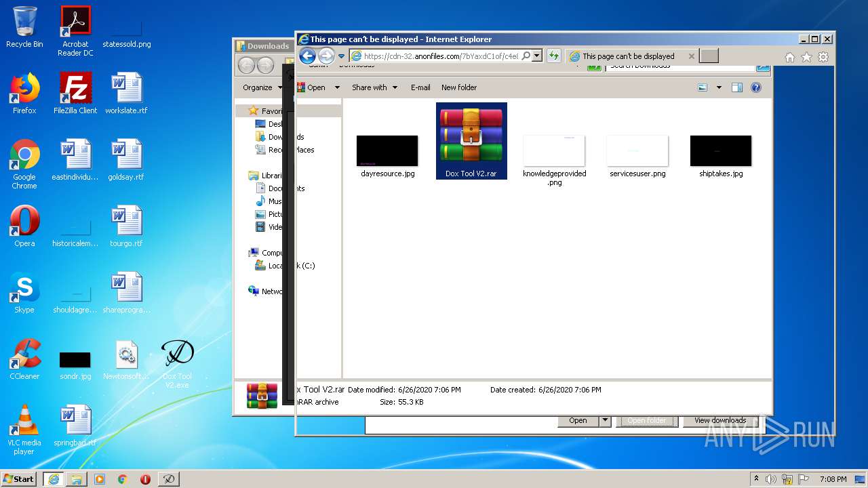This screenshot has width=868, height=488.
Task: Switch to 'This page can't be displayed' tab
Action: (629, 56)
